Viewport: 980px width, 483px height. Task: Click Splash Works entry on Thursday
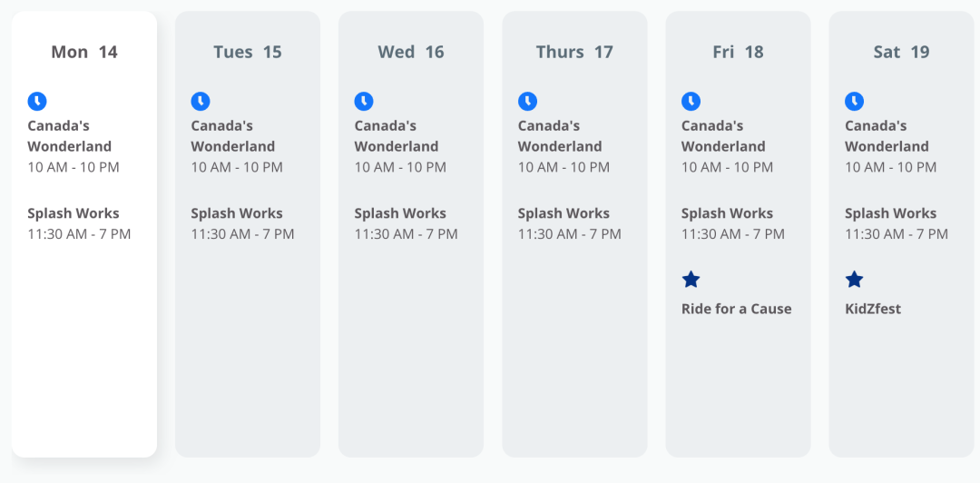[x=569, y=223]
